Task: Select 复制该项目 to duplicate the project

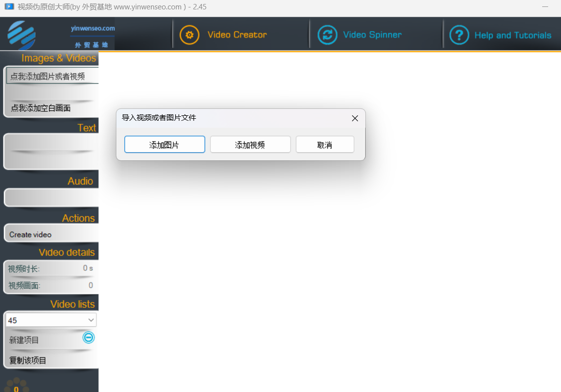Action: coord(28,360)
